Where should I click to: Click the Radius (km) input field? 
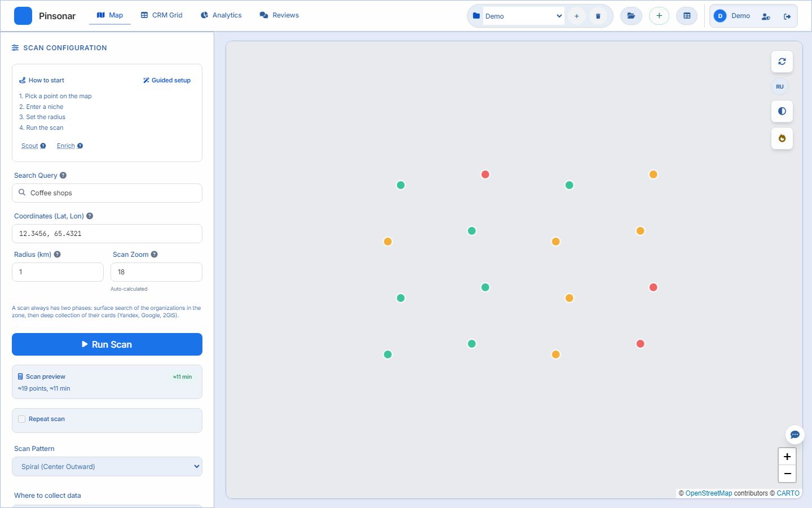[58, 272]
